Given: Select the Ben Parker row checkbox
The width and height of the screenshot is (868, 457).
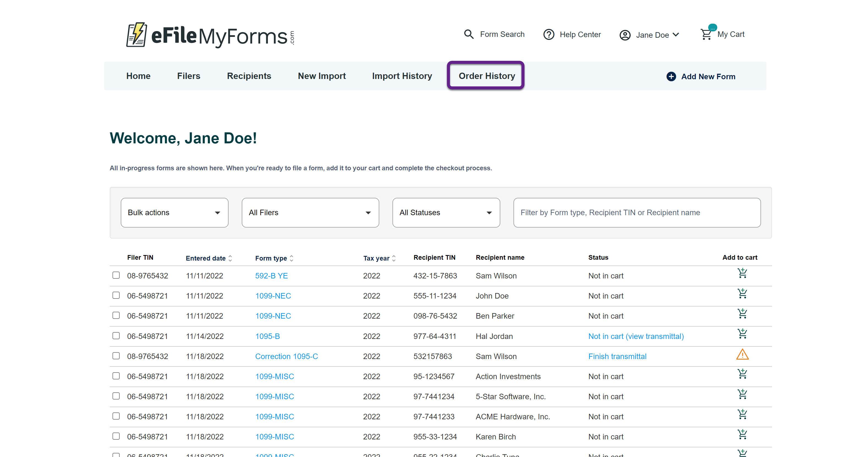Looking at the screenshot, I should (116, 316).
